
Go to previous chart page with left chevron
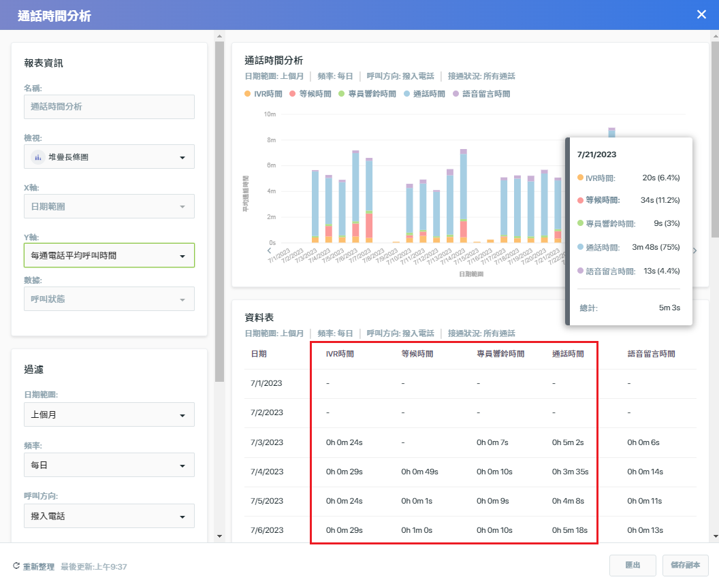point(269,250)
